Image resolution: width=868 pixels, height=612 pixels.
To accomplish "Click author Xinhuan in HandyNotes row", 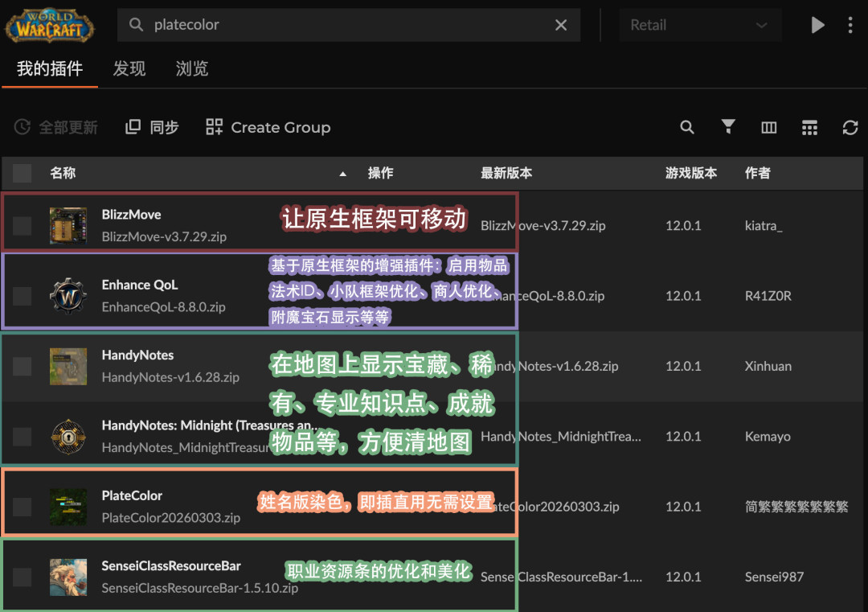I will [x=768, y=366].
